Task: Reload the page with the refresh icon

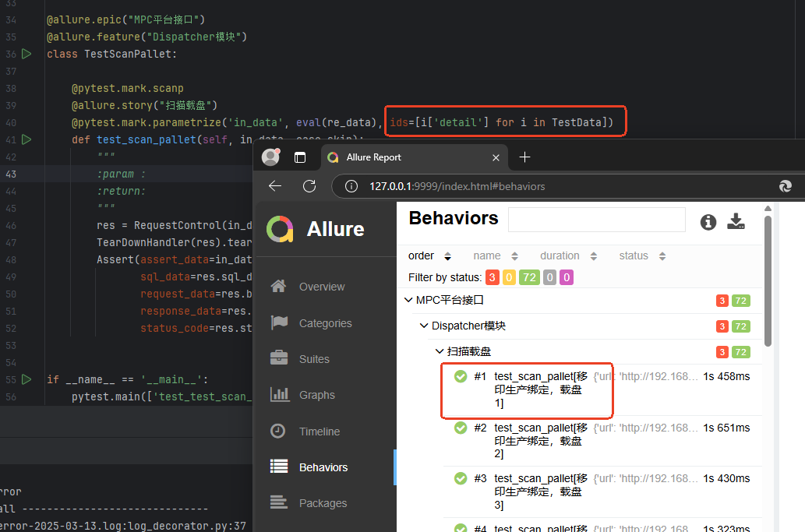Action: tap(309, 186)
